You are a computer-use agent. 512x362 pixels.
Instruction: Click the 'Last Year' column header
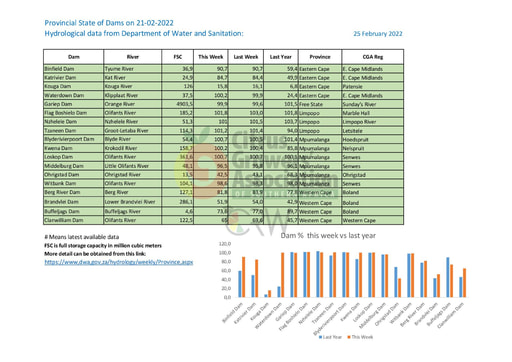coord(281,57)
